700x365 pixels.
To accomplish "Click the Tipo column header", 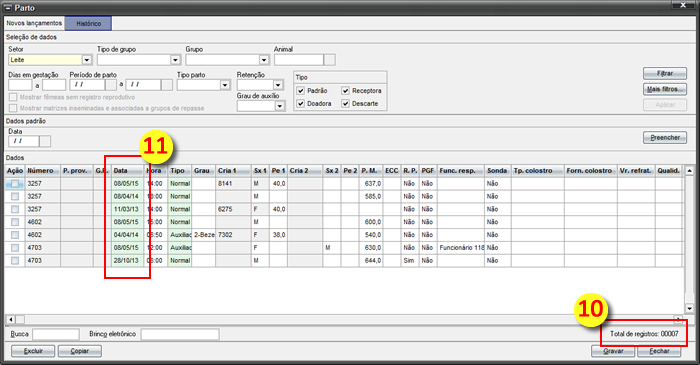I will coord(179,170).
